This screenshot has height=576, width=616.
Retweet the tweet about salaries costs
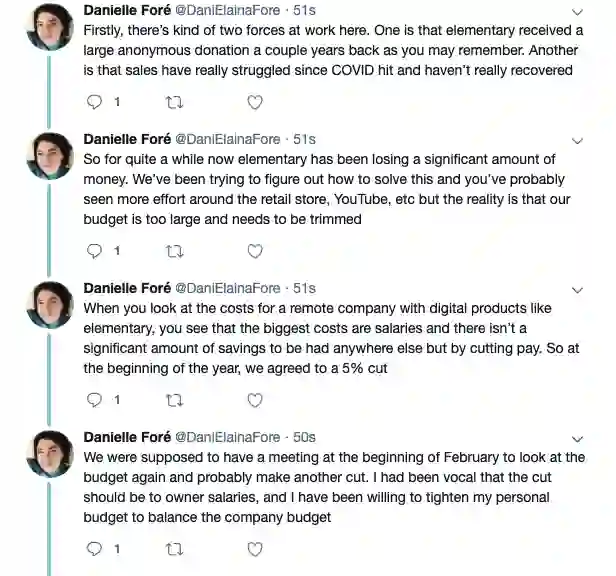tap(175, 400)
